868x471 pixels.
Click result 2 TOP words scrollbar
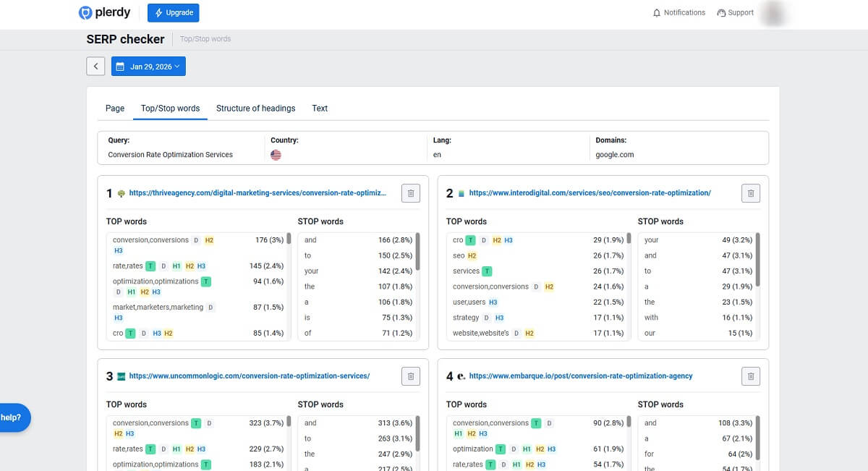(629, 239)
